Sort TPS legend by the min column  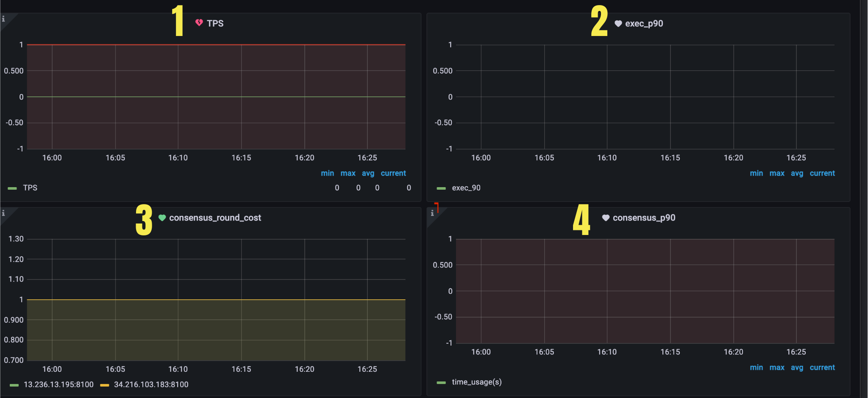(x=327, y=173)
